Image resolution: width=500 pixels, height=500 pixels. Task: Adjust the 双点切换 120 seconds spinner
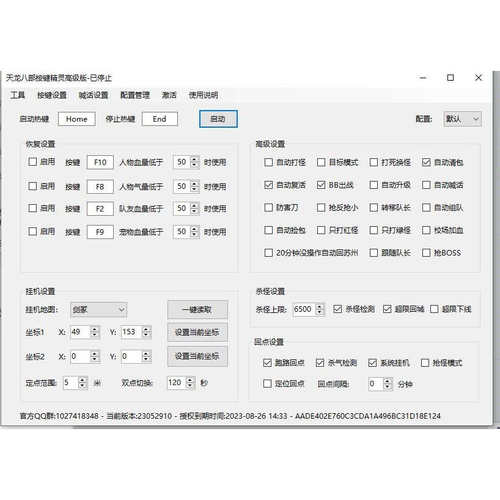pyautogui.click(x=181, y=383)
